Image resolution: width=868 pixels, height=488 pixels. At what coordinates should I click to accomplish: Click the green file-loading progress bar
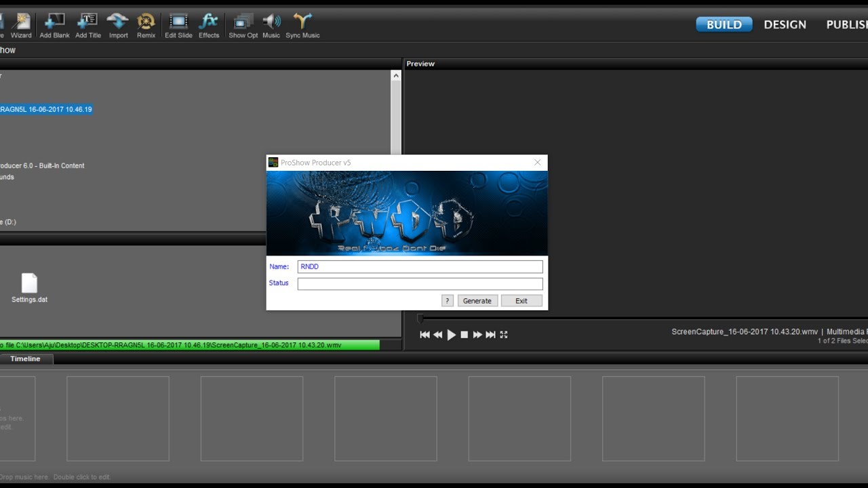coord(190,345)
